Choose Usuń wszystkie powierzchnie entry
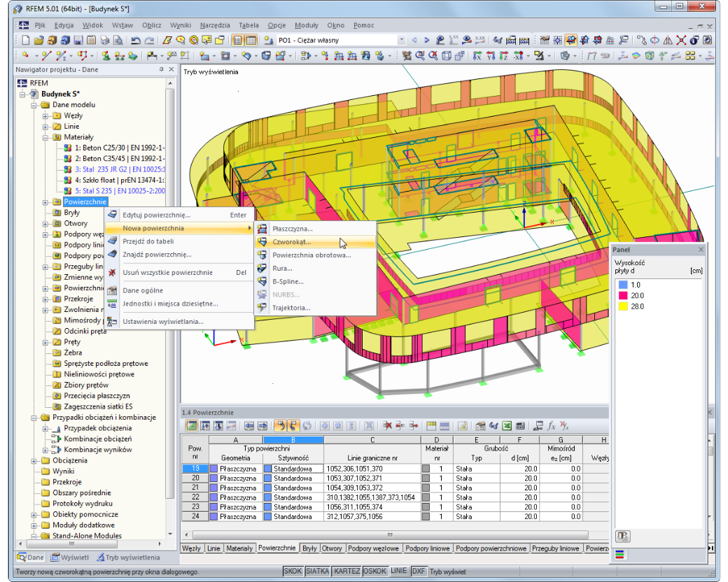 coord(180,272)
